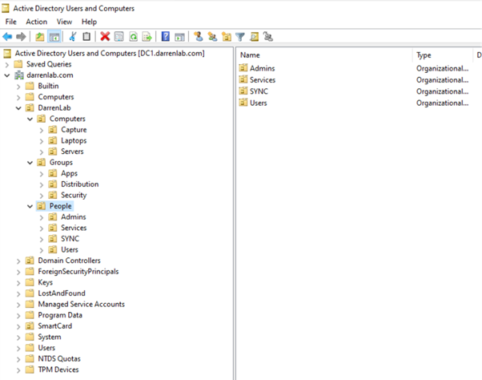Screen dimensions: 482x380
Task: Collapse the People OU
Action: [30, 206]
